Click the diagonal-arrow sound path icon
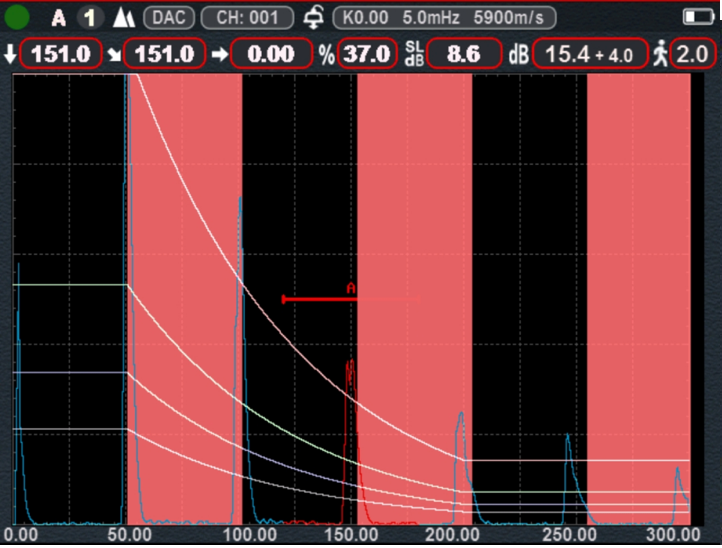 tap(115, 54)
